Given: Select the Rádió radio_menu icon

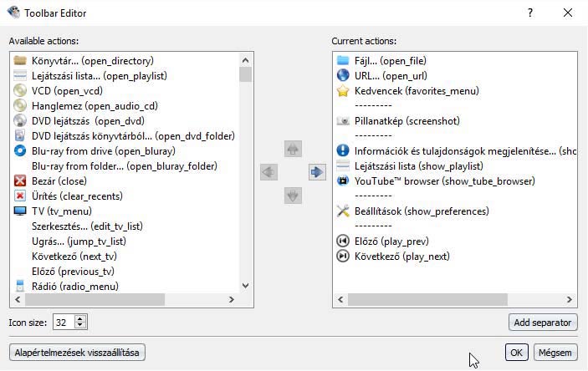Looking at the screenshot, I should [x=20, y=286].
